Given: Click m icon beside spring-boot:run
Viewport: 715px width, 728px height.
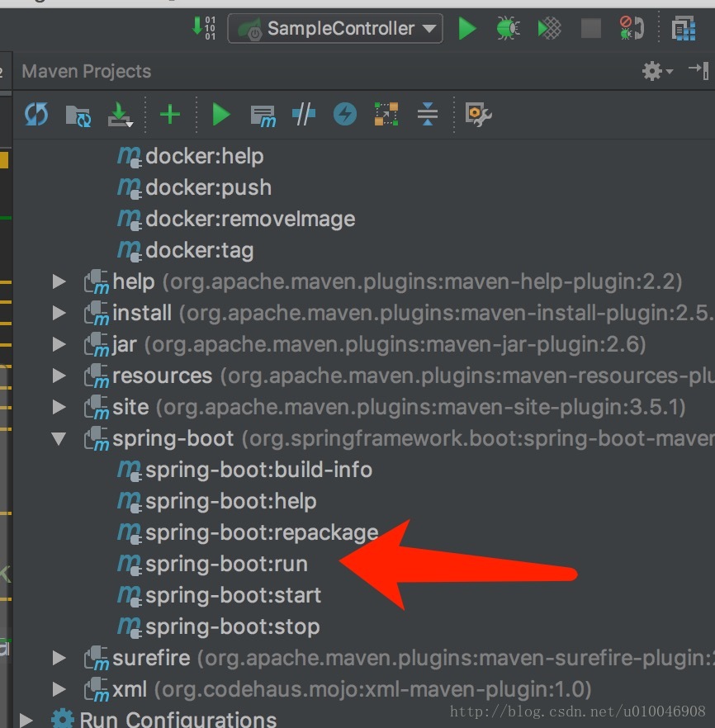Looking at the screenshot, I should click(x=129, y=565).
